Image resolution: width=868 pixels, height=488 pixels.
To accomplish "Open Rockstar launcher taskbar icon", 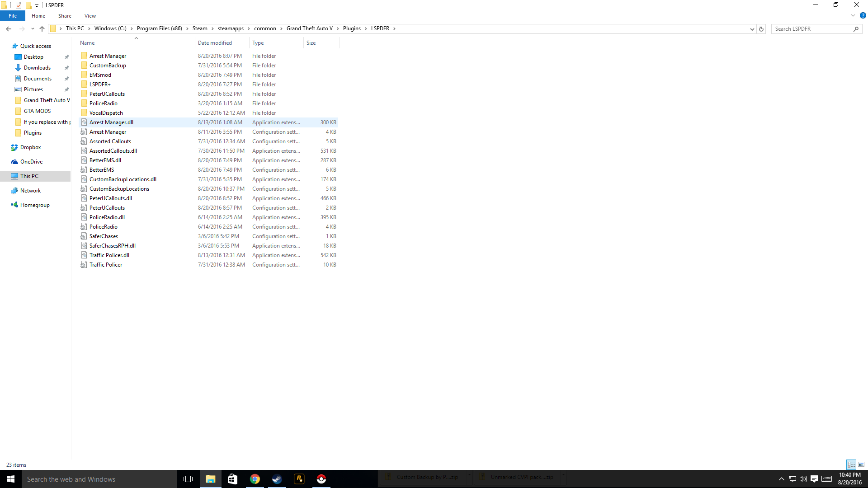I will coord(299,479).
